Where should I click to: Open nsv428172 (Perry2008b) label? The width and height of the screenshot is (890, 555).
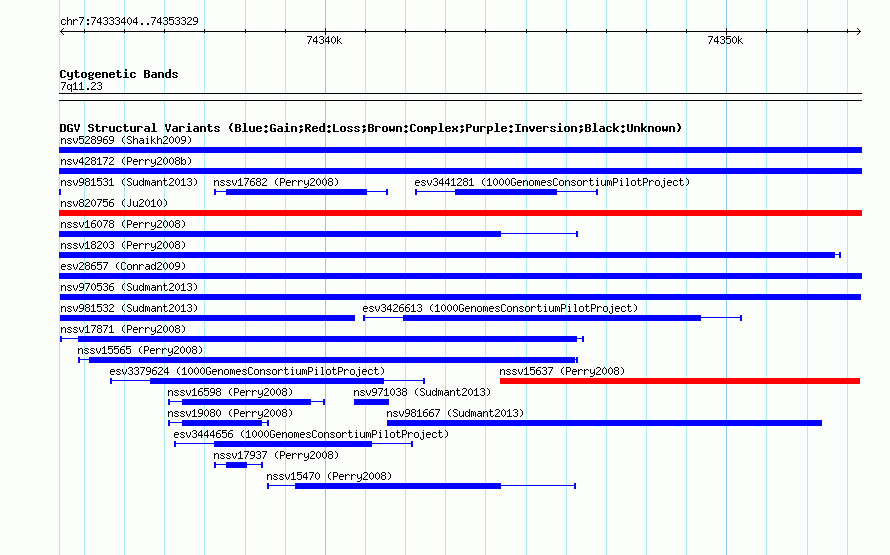tap(126, 161)
